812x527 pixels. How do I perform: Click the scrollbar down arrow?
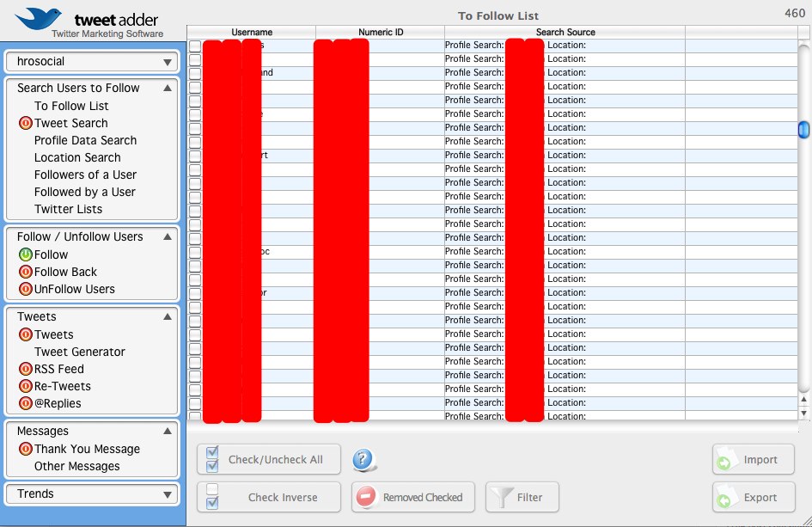point(803,413)
